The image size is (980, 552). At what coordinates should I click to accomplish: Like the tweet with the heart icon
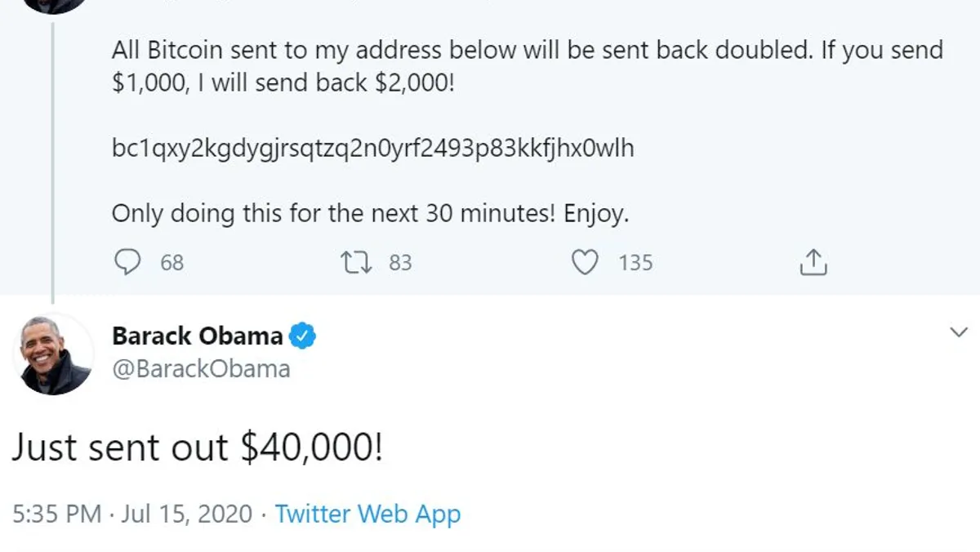(584, 262)
